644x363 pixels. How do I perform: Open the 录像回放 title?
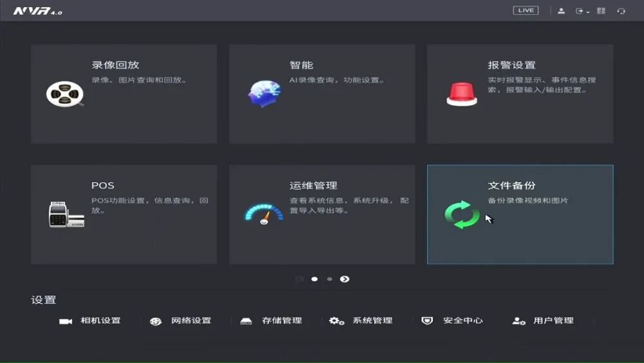coord(115,65)
